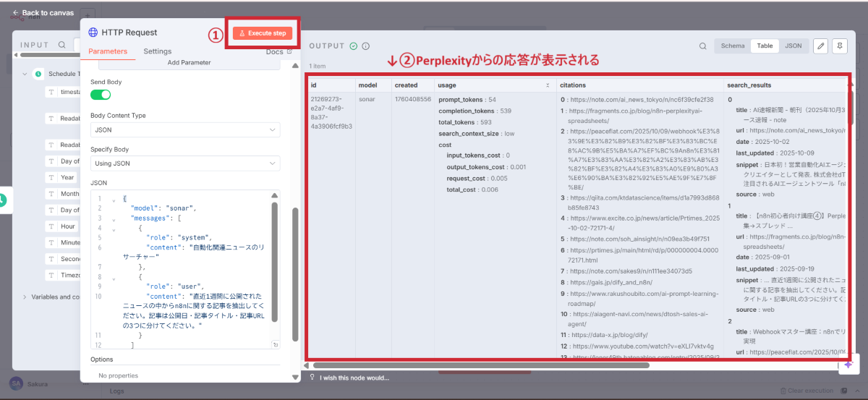Expand the Variables and context section

pyautogui.click(x=25, y=297)
